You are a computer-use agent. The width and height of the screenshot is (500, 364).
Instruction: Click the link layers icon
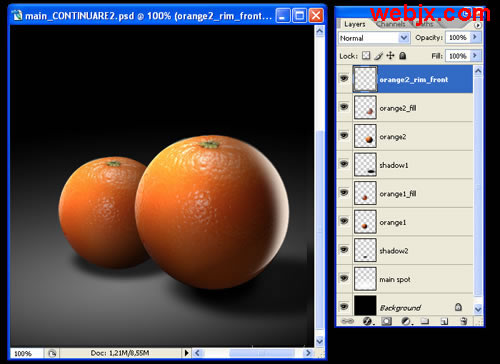(347, 321)
